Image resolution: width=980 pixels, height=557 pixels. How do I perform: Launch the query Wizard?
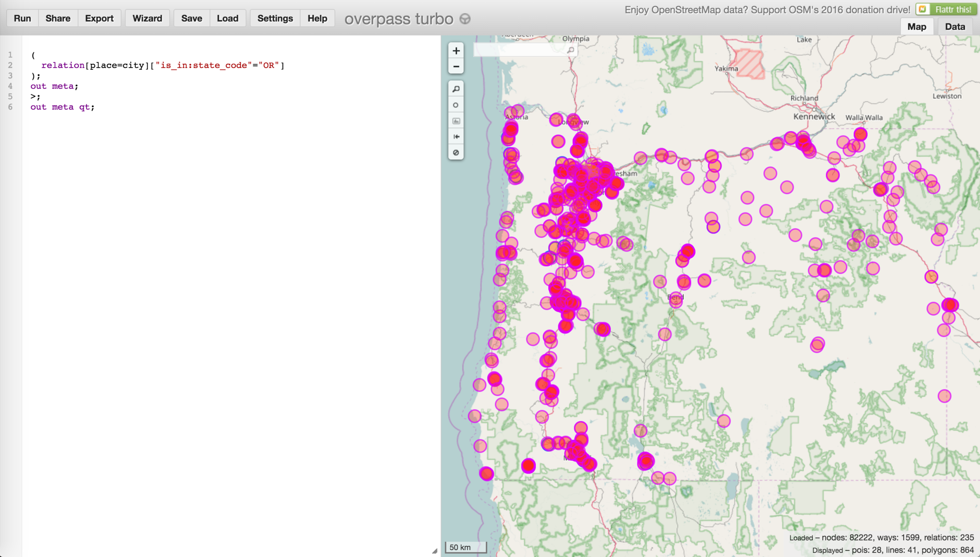click(147, 18)
